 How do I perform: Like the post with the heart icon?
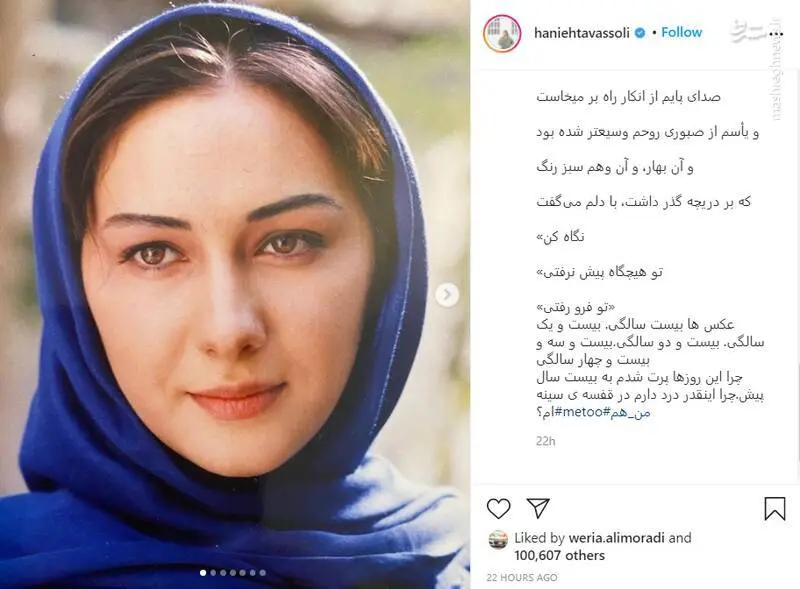click(498, 508)
